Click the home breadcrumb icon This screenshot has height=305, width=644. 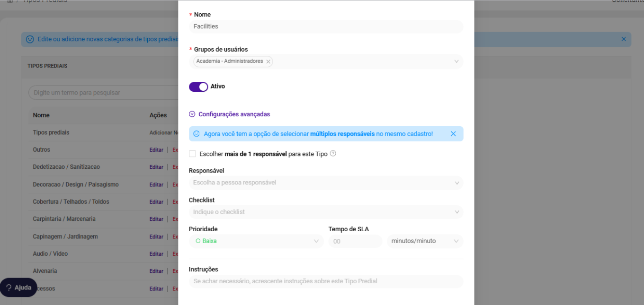[10, 1]
